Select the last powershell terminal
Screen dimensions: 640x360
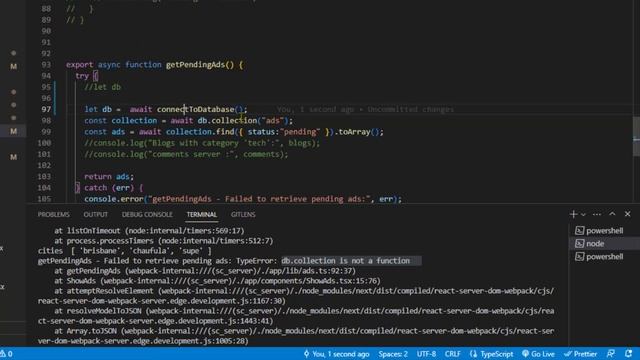click(x=604, y=257)
